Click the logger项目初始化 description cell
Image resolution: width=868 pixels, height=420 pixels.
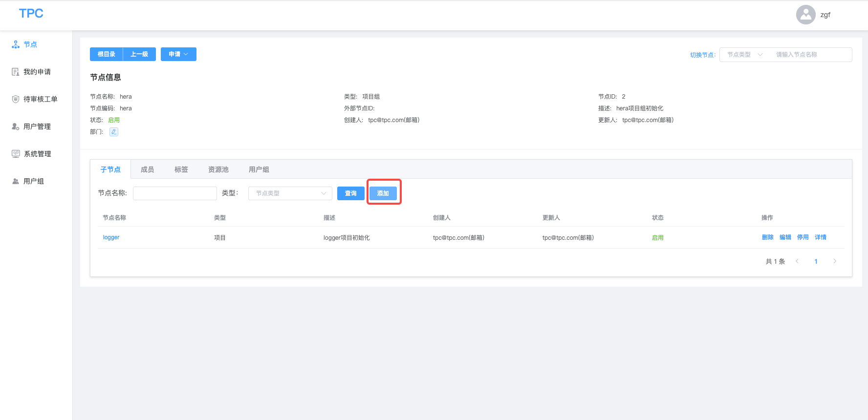(347, 238)
